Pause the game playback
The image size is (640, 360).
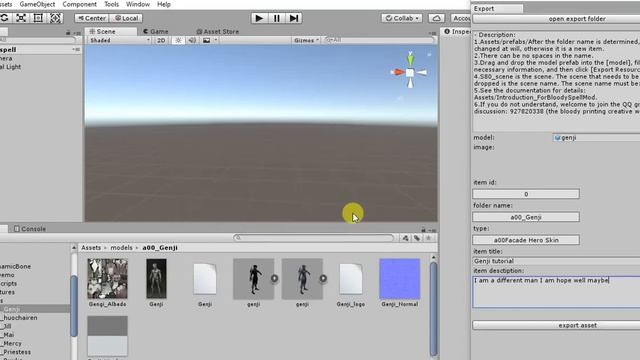276,18
